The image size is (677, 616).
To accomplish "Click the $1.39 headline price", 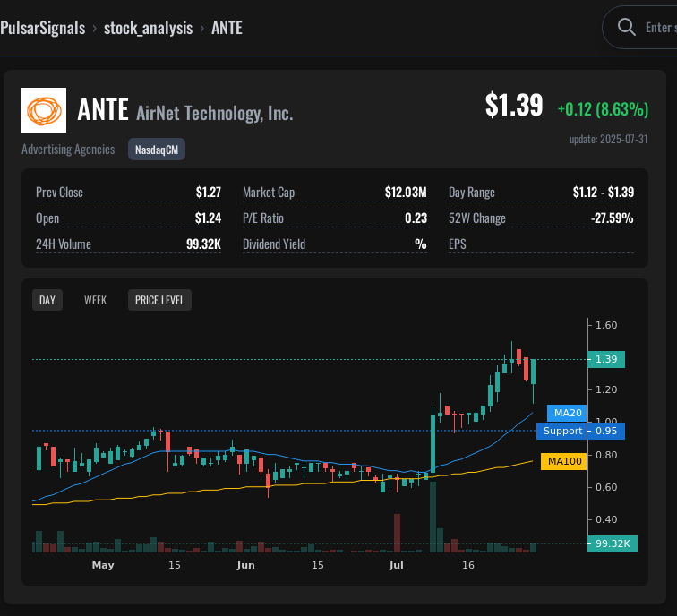I will click(x=514, y=105).
